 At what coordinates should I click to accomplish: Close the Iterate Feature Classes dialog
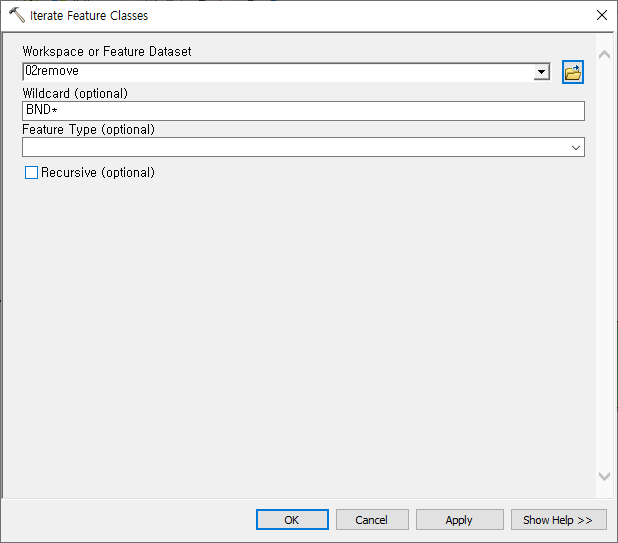pyautogui.click(x=602, y=15)
